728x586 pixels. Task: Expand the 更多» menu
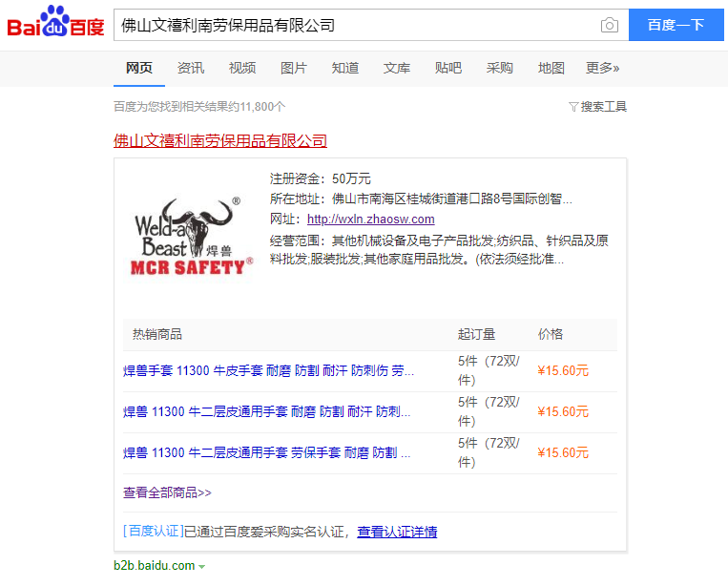tap(602, 69)
